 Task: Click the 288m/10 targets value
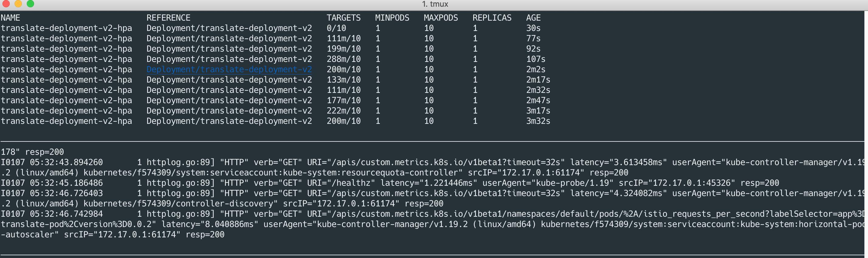(x=343, y=59)
